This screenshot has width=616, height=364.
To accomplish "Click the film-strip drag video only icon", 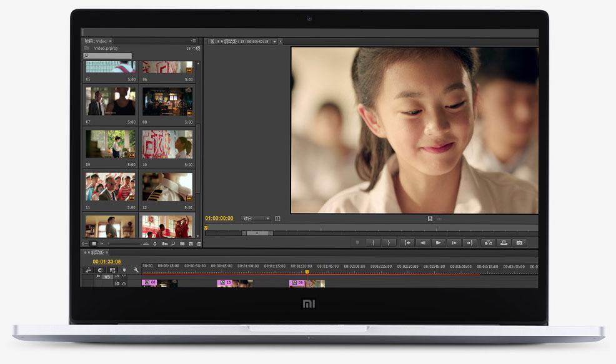I will pyautogui.click(x=430, y=219).
